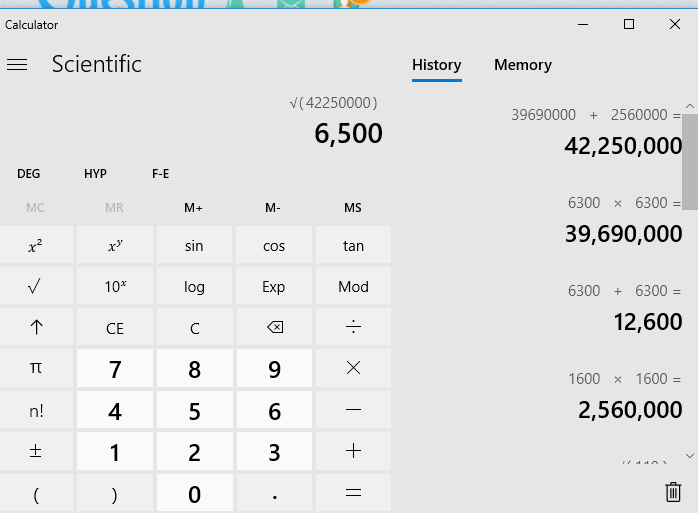Clear history with the trash icon
Viewport: 698px width, 513px height.
tap(673, 491)
